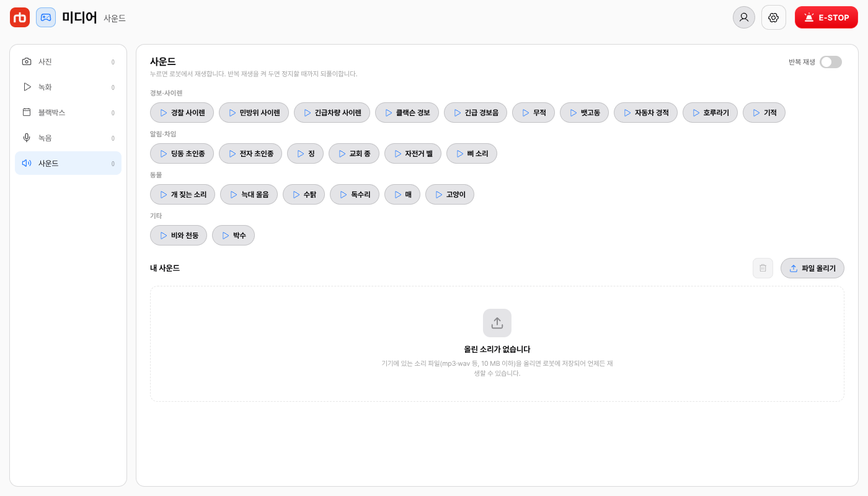Play the 클랙슨 경보 sound

click(x=407, y=113)
